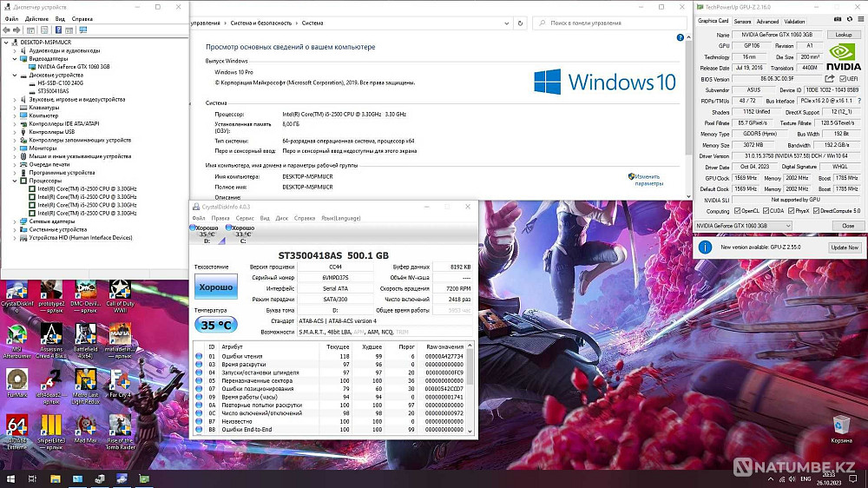
Task: Click Device Manager help toolbar icon
Action: coord(58,30)
